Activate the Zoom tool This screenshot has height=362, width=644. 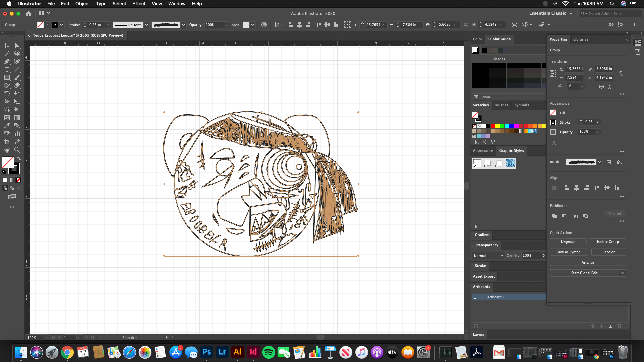(17, 150)
